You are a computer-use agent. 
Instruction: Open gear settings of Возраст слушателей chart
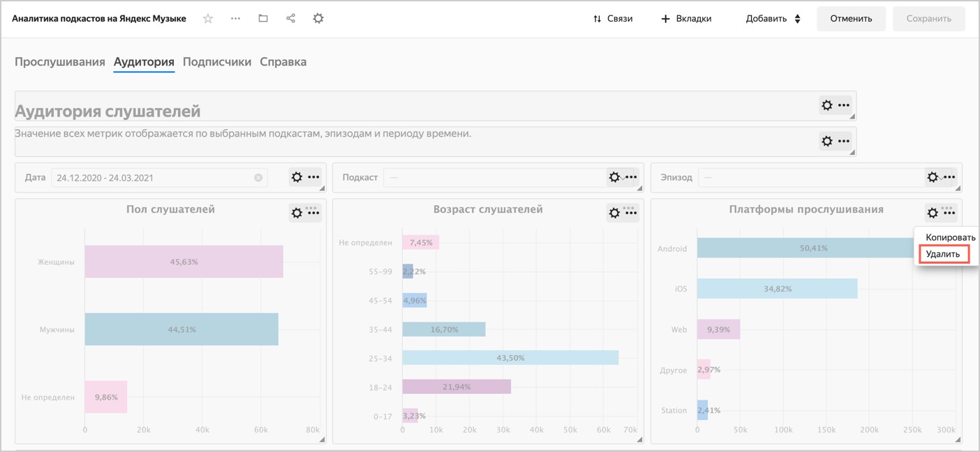[614, 213]
